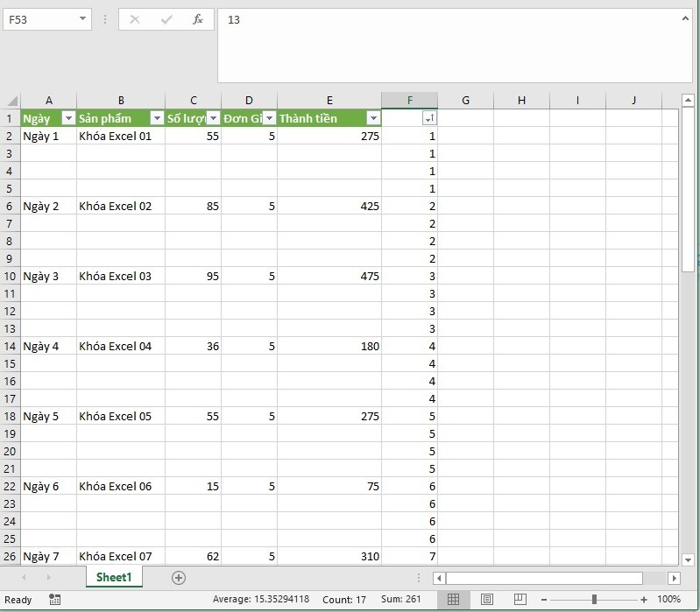Screen dimensions: 700x612
Task: Click cell 'Ngày 5'
Action: 49,416
